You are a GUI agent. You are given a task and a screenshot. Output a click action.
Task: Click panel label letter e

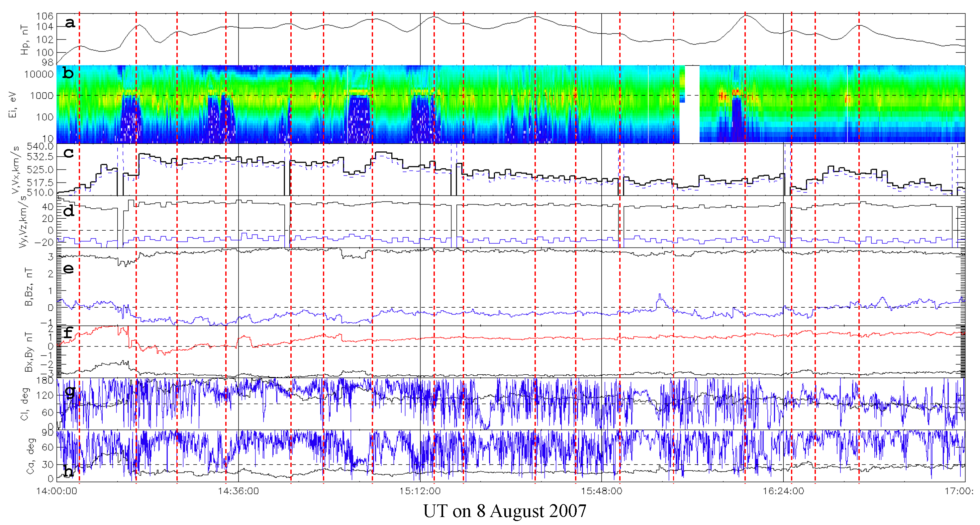(68, 269)
